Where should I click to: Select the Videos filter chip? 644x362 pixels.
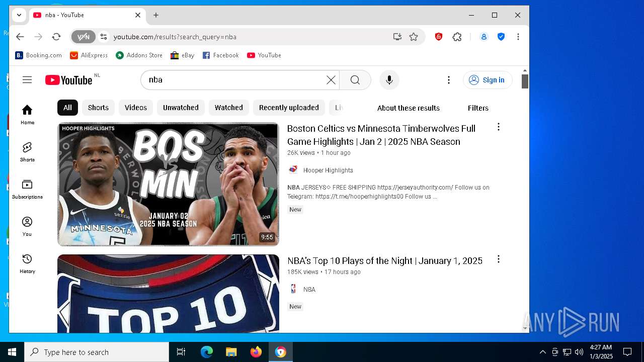click(136, 108)
